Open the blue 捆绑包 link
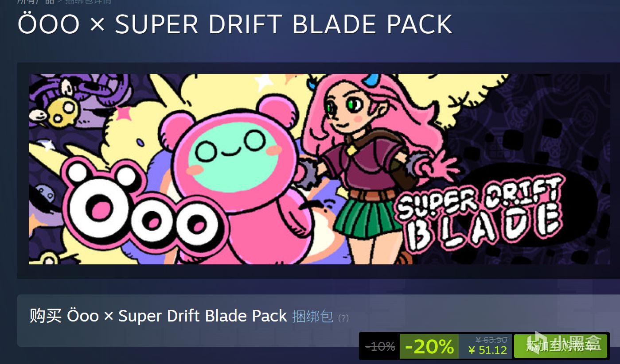The height and width of the screenshot is (364, 620). (312, 316)
